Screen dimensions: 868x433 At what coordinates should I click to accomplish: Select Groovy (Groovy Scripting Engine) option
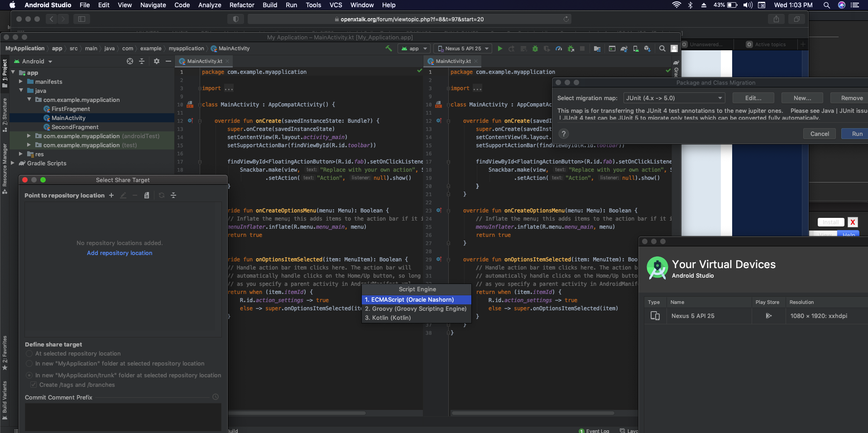click(417, 308)
